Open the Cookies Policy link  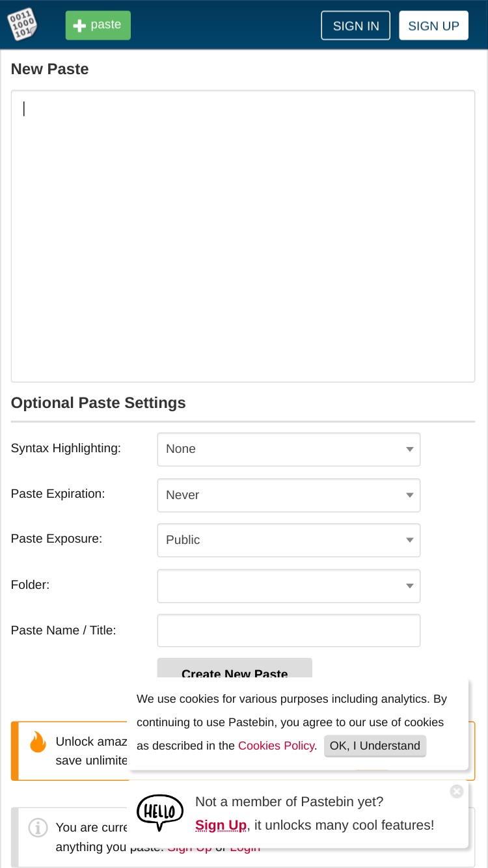pyautogui.click(x=277, y=746)
